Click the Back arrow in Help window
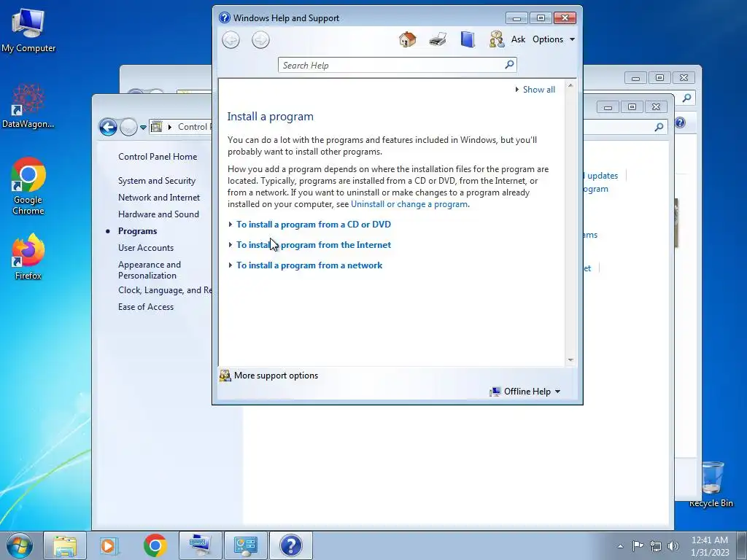Screen dimensions: 747x560 pyautogui.click(x=231, y=39)
